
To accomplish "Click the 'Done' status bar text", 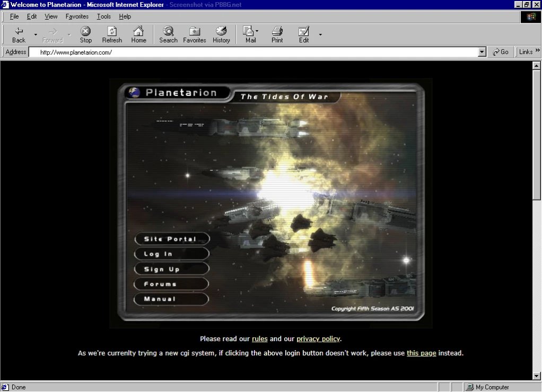I will [x=19, y=387].
